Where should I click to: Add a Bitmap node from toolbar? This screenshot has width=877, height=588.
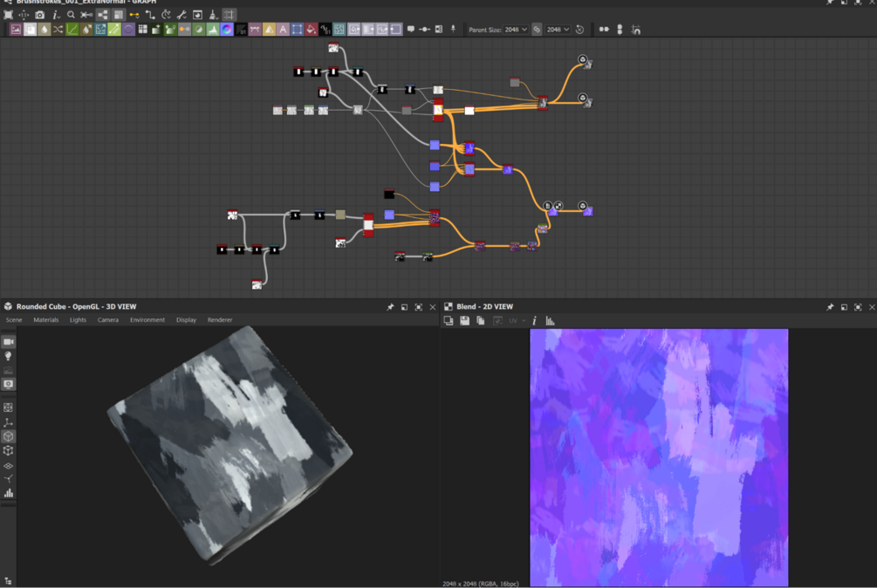16,30
